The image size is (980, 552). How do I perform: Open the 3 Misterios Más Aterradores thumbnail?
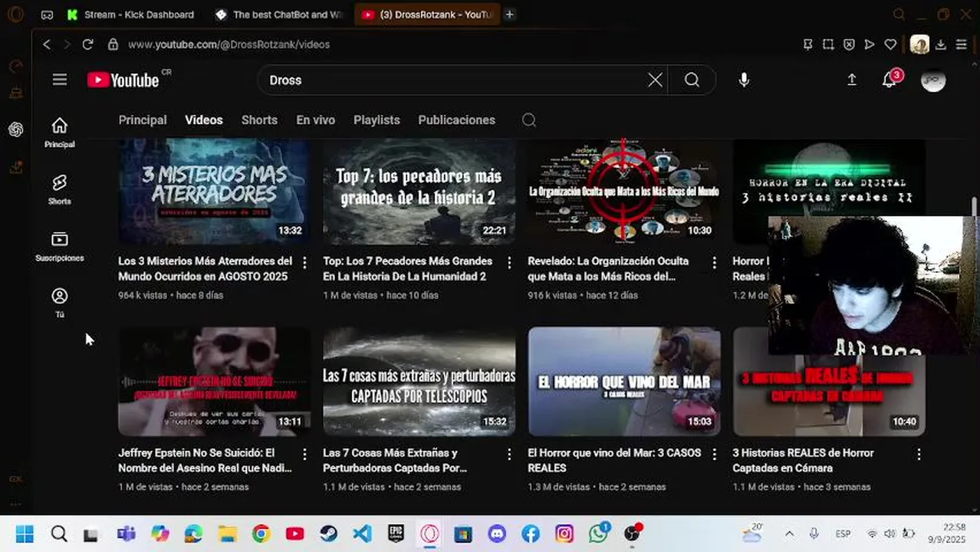click(x=215, y=191)
